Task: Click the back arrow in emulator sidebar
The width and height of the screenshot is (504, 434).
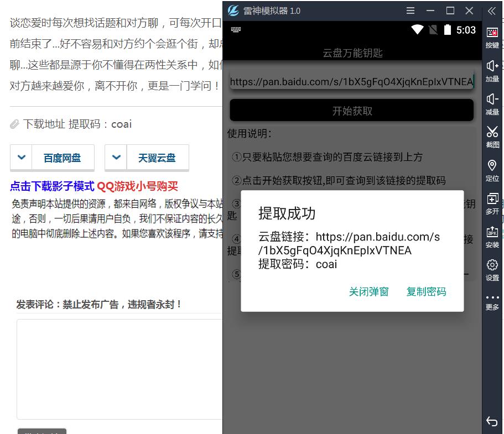Action: pos(492,421)
